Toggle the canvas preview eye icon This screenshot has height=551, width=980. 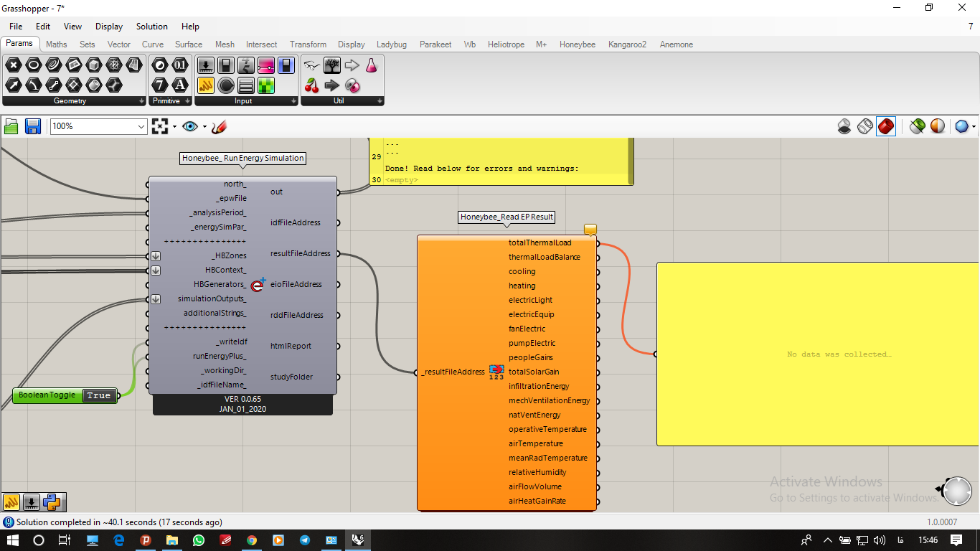click(x=189, y=127)
